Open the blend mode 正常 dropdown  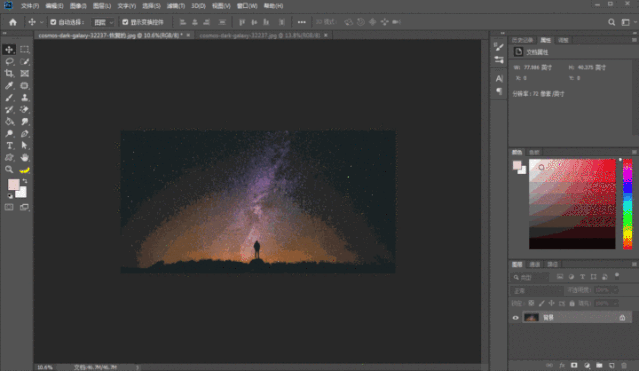tap(536, 290)
